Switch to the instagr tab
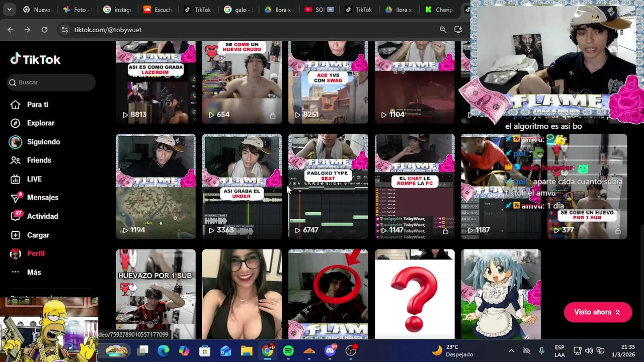The image size is (644, 362). 117,10
